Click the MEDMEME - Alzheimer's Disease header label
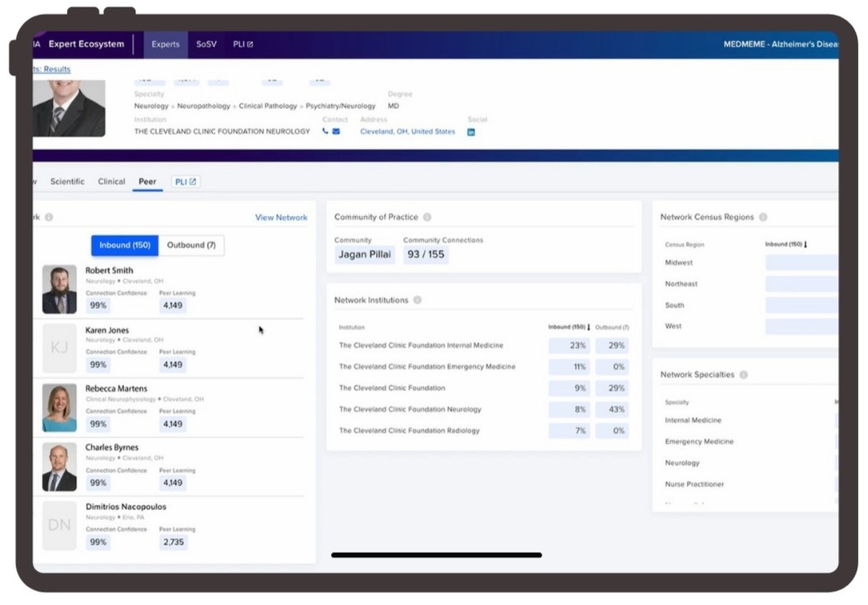 click(x=780, y=45)
